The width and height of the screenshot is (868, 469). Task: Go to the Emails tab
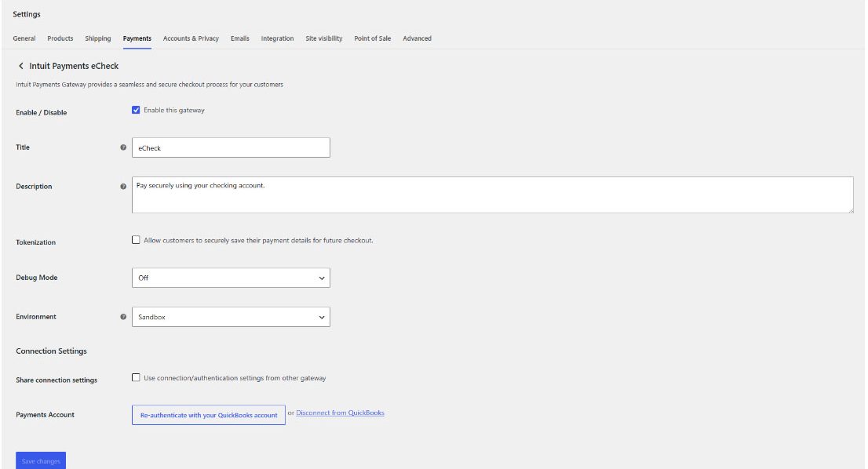click(x=239, y=38)
